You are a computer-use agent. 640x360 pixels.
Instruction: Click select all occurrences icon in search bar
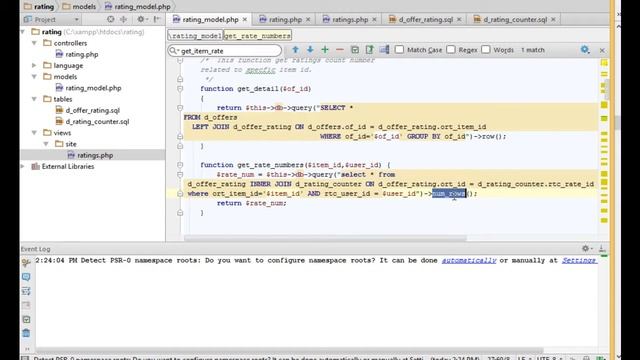(x=355, y=50)
